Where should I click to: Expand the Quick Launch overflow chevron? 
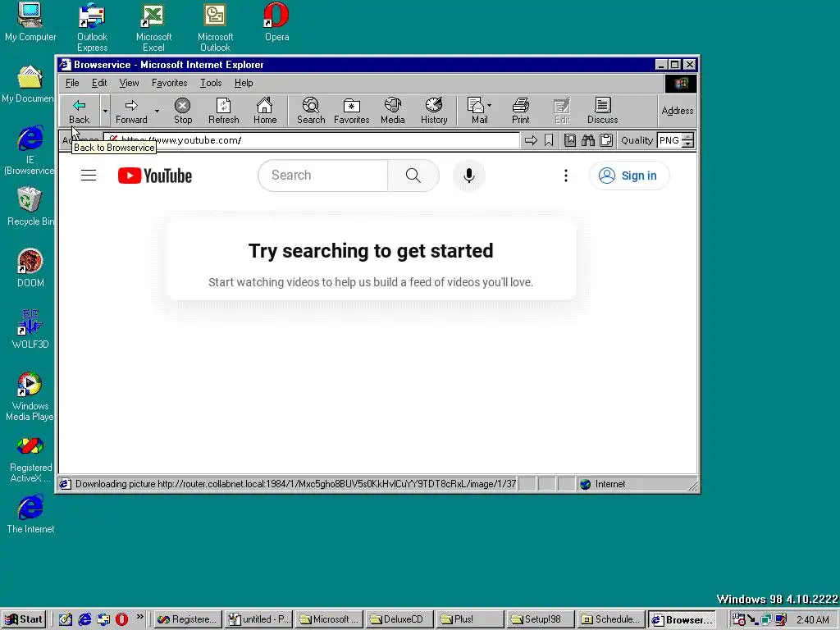pyautogui.click(x=139, y=617)
